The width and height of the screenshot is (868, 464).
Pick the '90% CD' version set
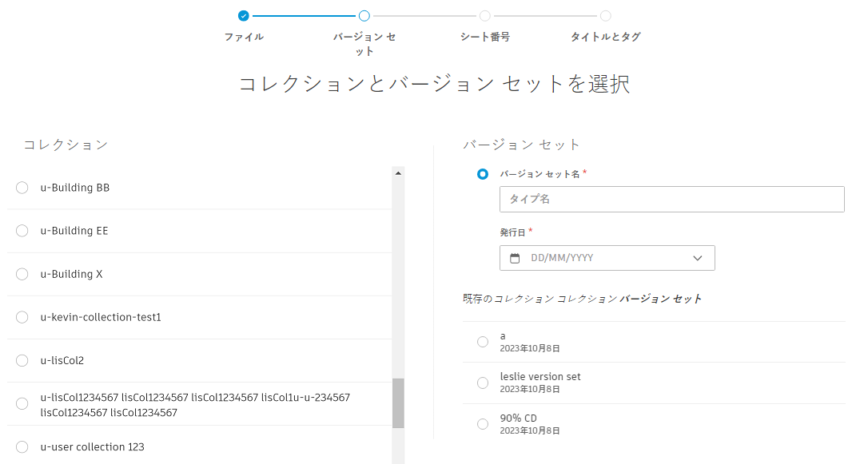click(483, 424)
